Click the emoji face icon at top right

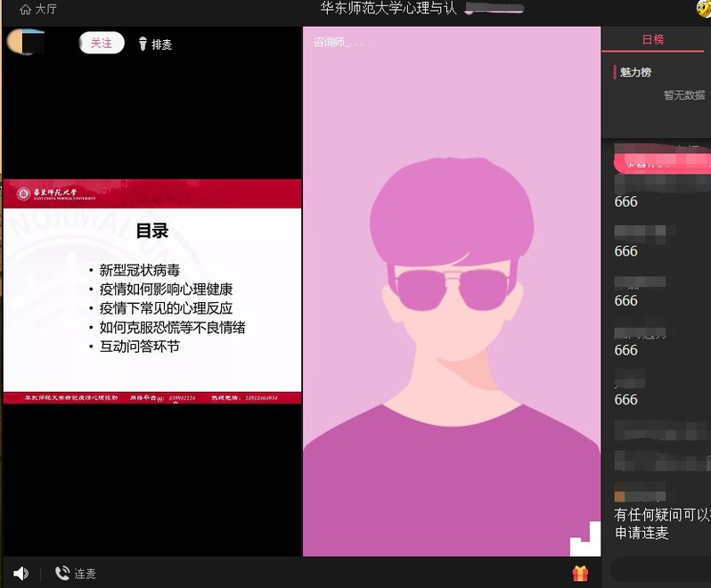[x=703, y=8]
